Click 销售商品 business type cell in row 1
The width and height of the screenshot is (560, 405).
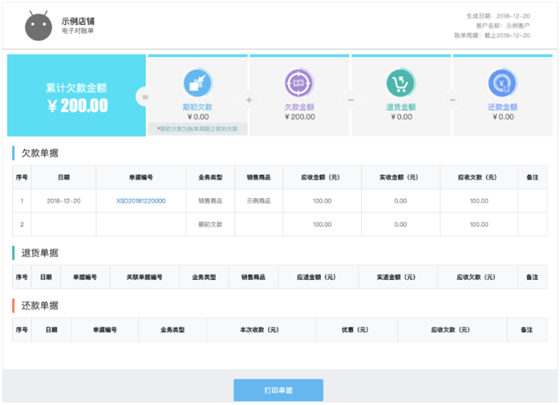[x=210, y=201]
